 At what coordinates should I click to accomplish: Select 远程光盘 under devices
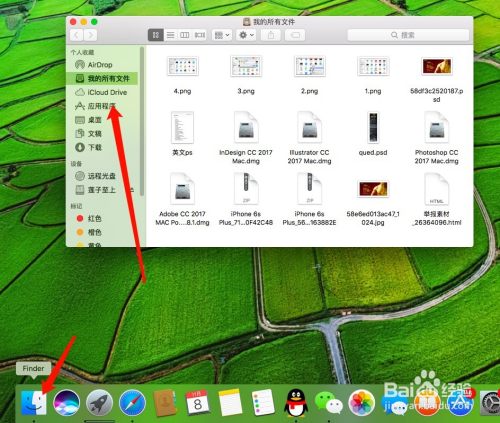(x=102, y=176)
